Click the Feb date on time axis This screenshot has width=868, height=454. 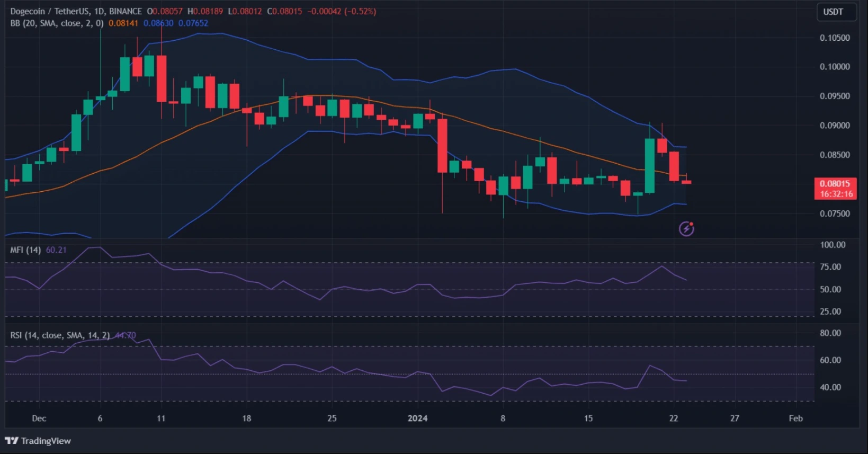[x=795, y=419]
